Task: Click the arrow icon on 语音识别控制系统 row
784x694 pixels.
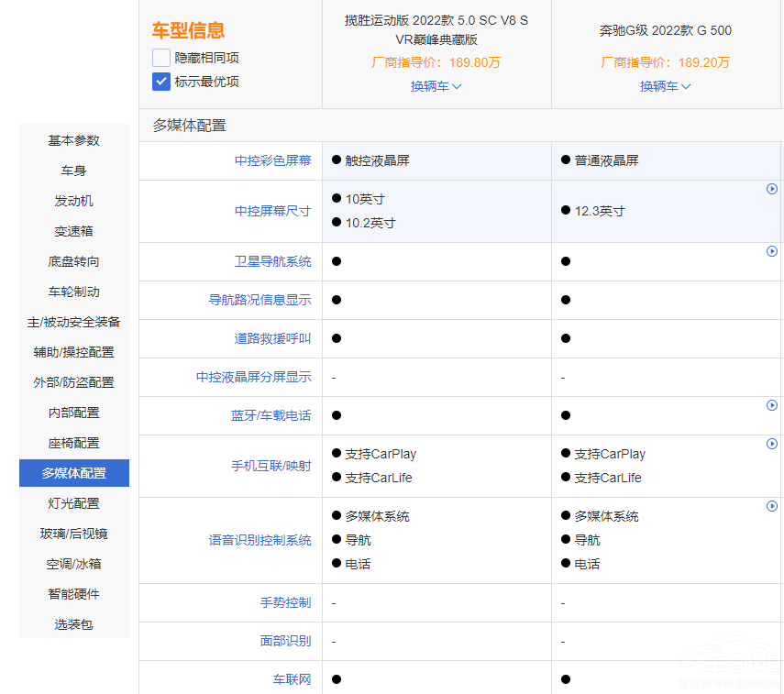Action: (x=772, y=505)
